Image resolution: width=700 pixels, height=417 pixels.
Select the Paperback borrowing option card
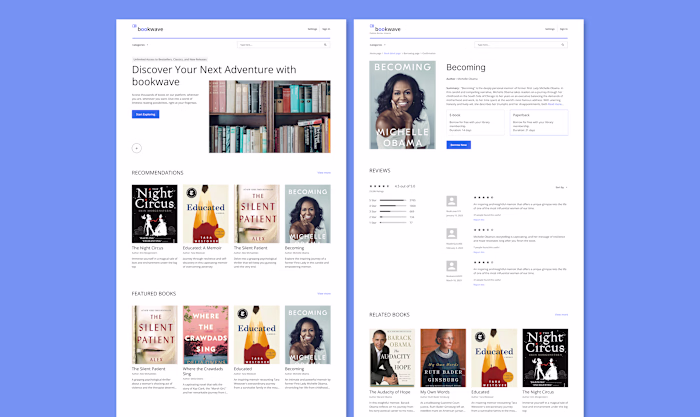click(539, 122)
